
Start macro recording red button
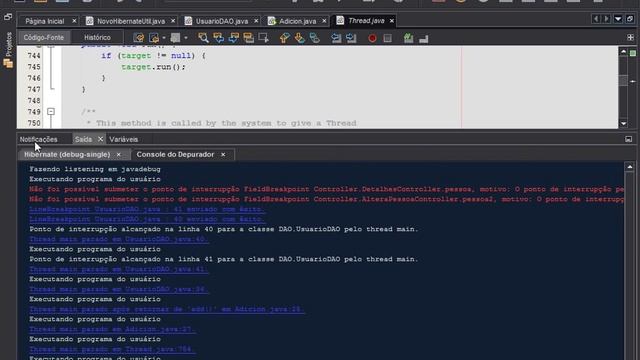click(372, 38)
